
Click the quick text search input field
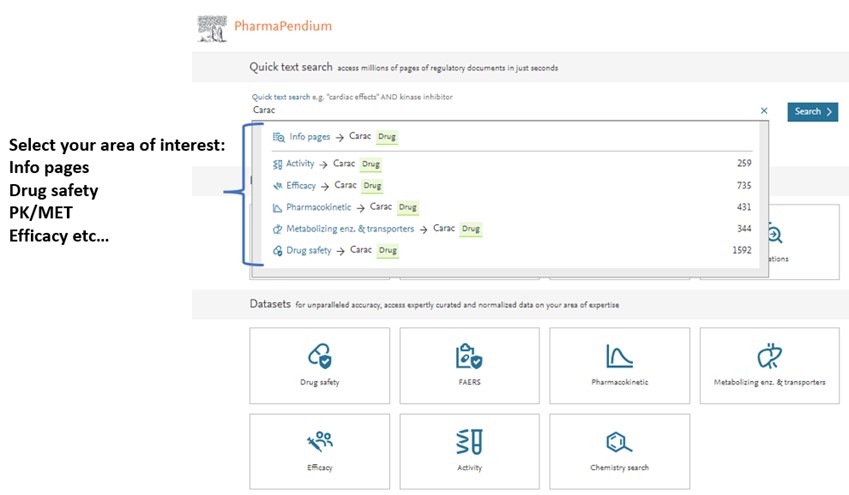pos(500,111)
